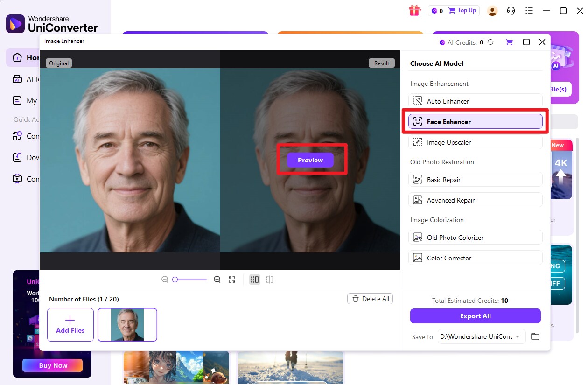Click the Old Photo Colorizer picture icon
This screenshot has width=588, height=385.
tap(418, 238)
